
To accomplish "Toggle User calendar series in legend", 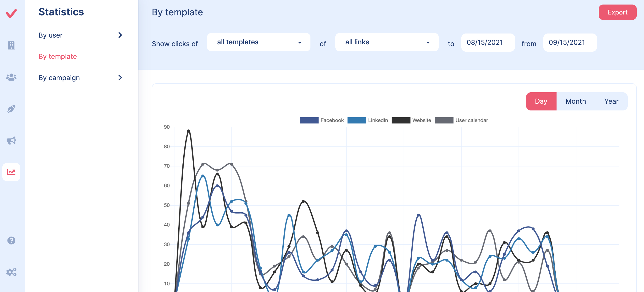I will (x=461, y=120).
